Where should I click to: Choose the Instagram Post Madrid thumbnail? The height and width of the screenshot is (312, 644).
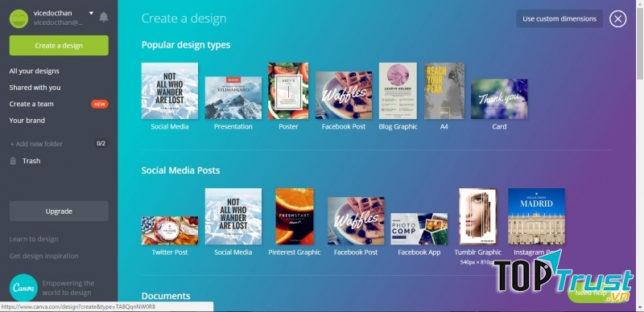click(536, 216)
